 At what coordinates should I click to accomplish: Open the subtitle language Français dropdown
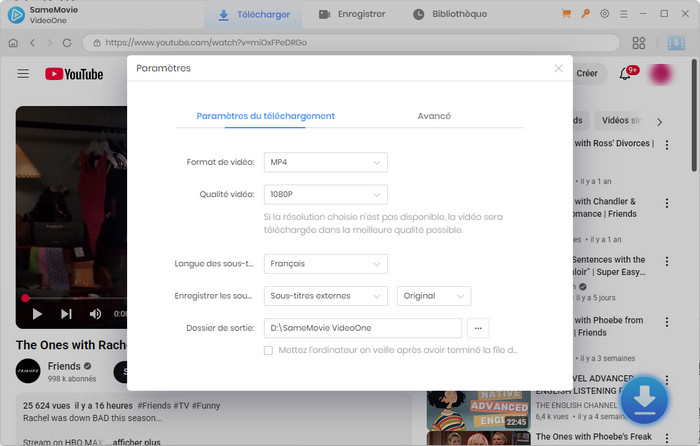coord(325,264)
